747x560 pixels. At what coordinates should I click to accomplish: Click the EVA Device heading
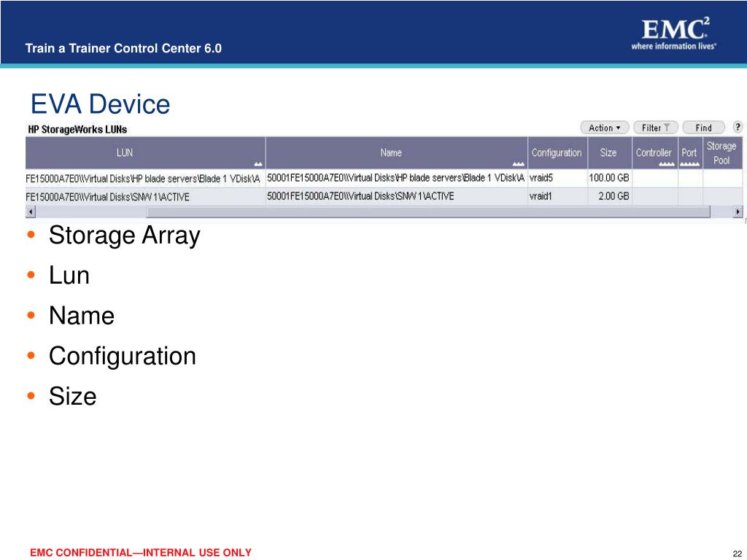click(101, 104)
